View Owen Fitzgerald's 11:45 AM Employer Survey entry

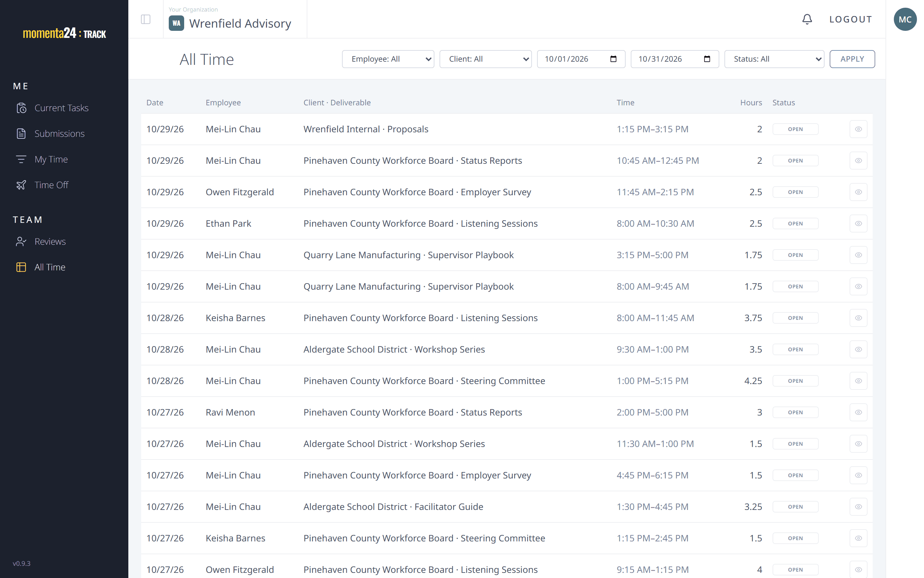[858, 192]
